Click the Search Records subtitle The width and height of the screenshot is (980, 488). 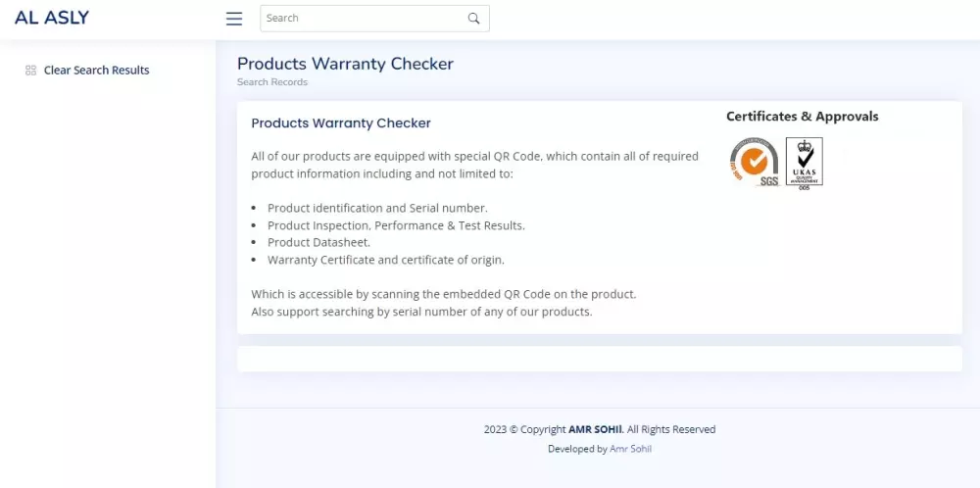272,82
